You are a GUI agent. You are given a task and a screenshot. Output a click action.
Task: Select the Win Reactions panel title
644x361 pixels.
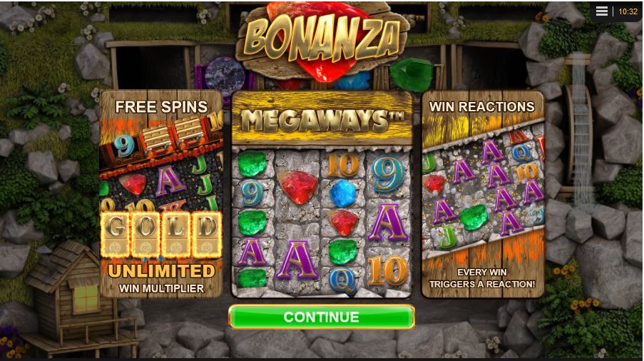click(x=482, y=107)
